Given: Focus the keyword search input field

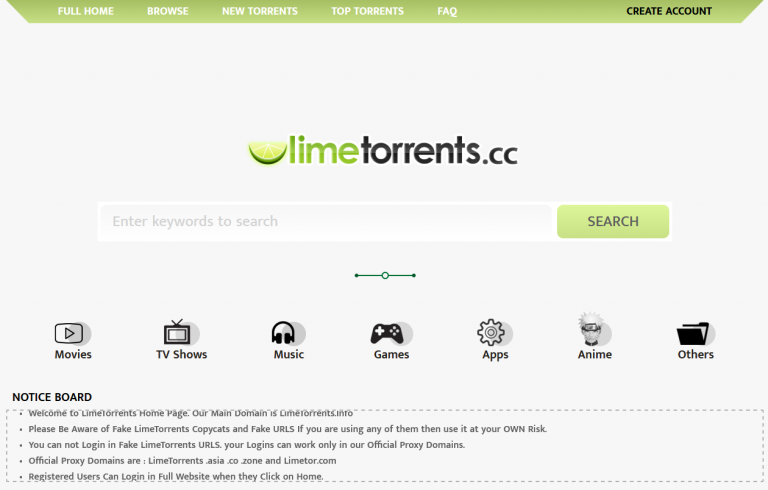Looking at the screenshot, I should 326,221.
